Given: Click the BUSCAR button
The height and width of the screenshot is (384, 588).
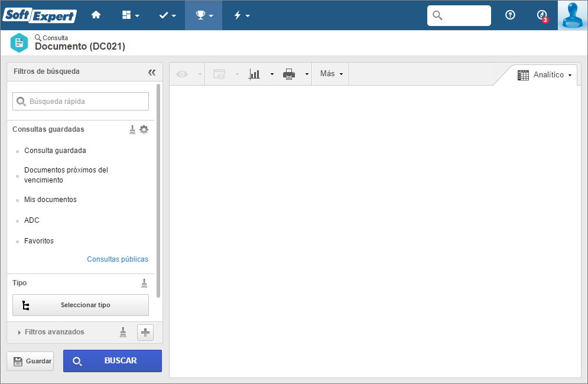Looking at the screenshot, I should pyautogui.click(x=112, y=361).
